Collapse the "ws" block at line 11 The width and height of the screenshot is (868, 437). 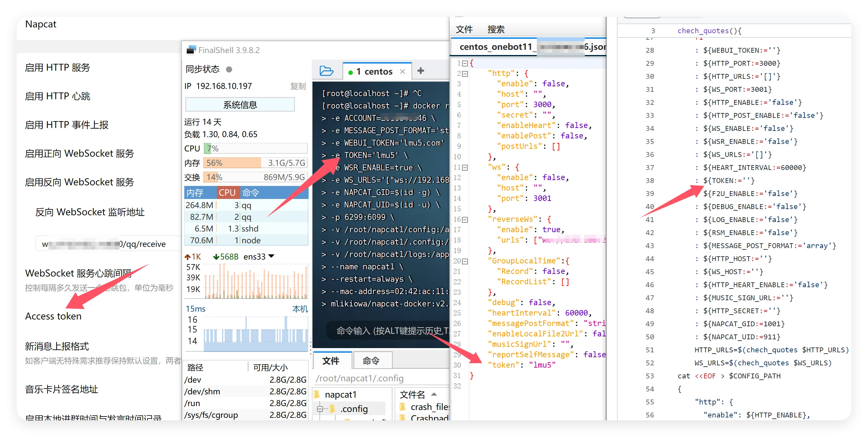tap(465, 167)
